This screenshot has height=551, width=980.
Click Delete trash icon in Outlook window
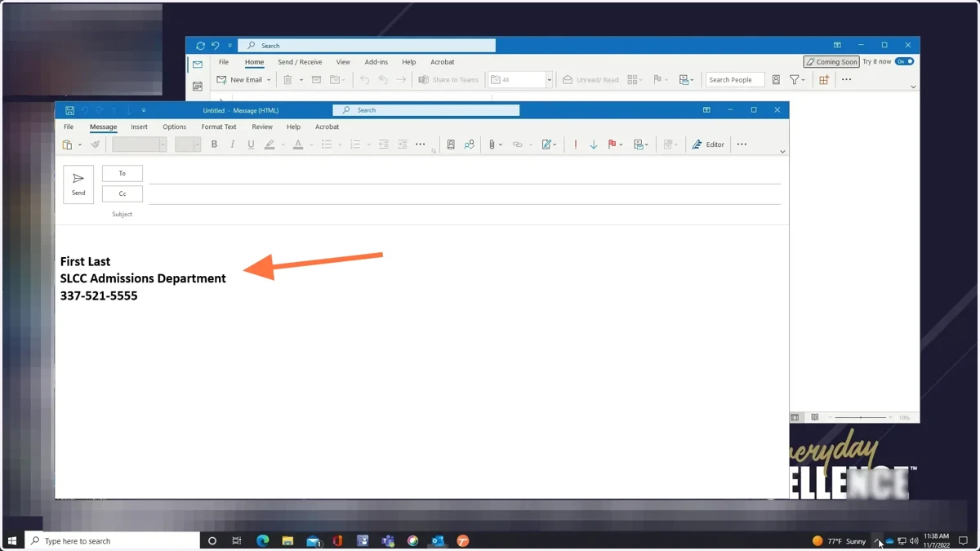(x=287, y=80)
